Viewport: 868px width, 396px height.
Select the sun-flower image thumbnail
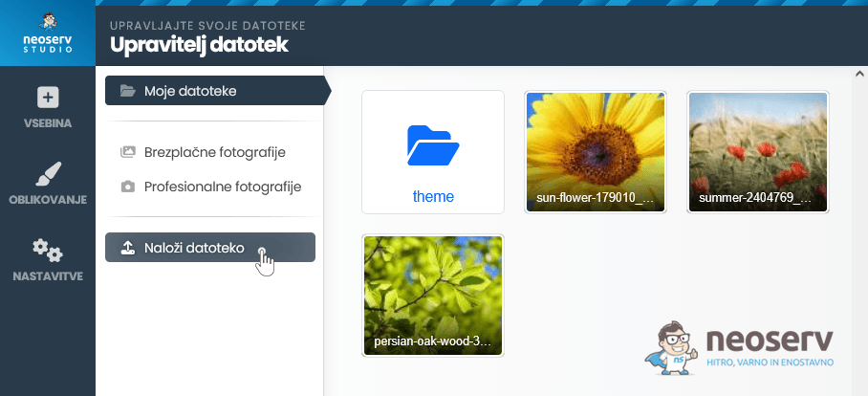pos(596,151)
